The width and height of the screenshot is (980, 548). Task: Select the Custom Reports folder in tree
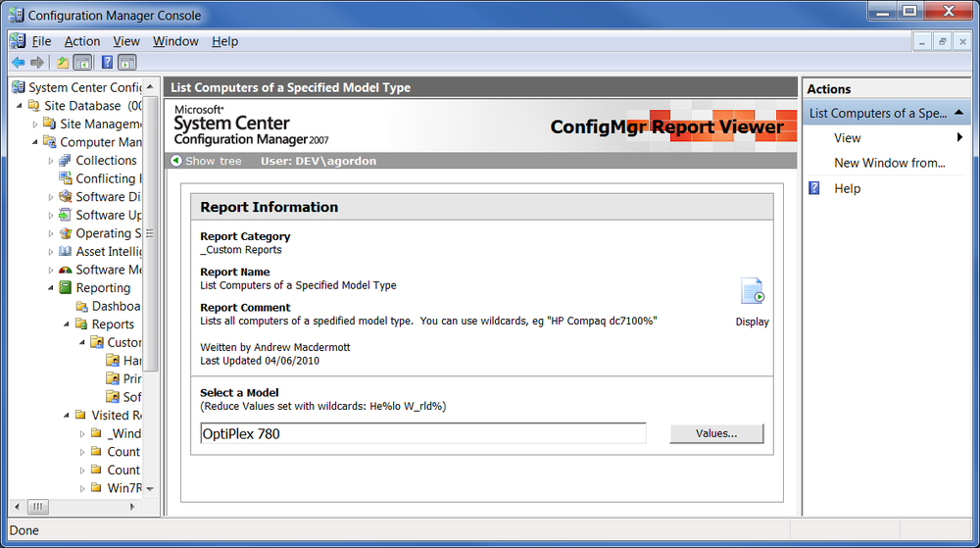pos(117,342)
